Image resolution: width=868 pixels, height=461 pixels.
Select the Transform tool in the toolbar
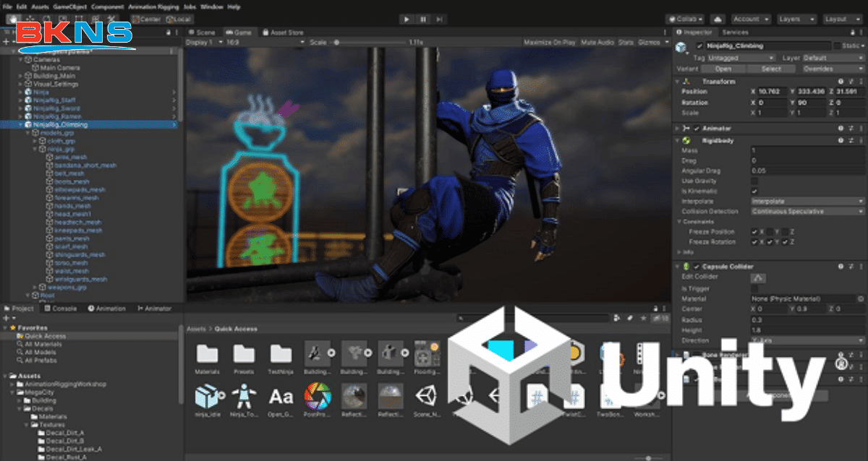coord(95,19)
